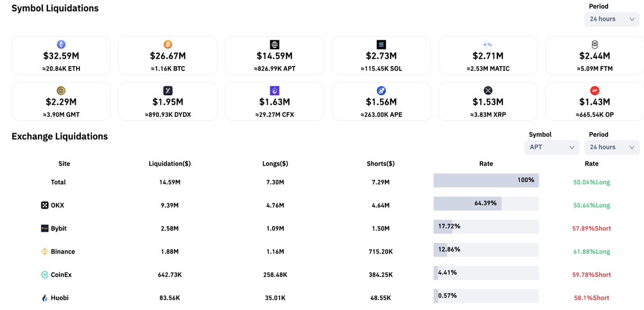
Task: Open the Symbol dropdown showing APT
Action: coord(552,147)
